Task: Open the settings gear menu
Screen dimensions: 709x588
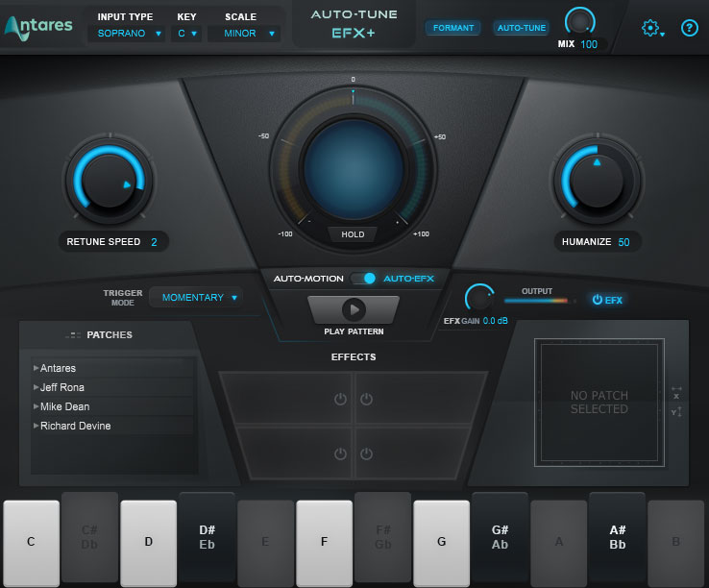Action: click(652, 28)
